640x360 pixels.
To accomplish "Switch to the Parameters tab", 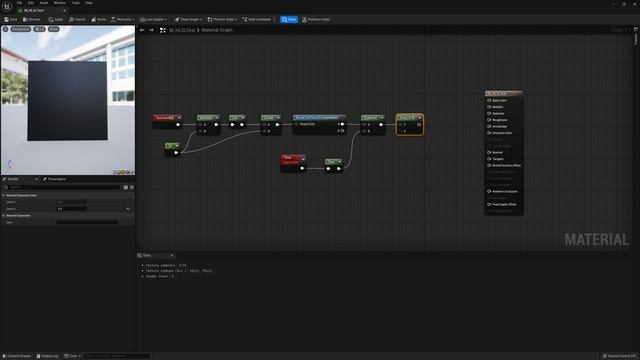I will (54, 179).
